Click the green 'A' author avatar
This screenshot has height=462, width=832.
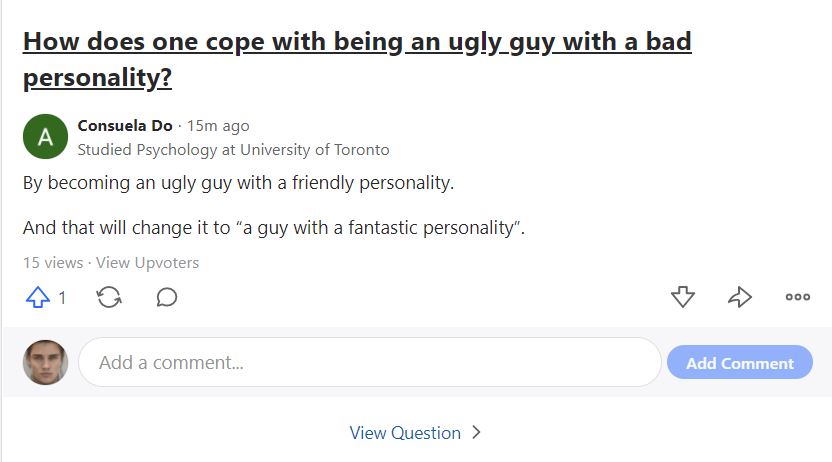point(45,136)
